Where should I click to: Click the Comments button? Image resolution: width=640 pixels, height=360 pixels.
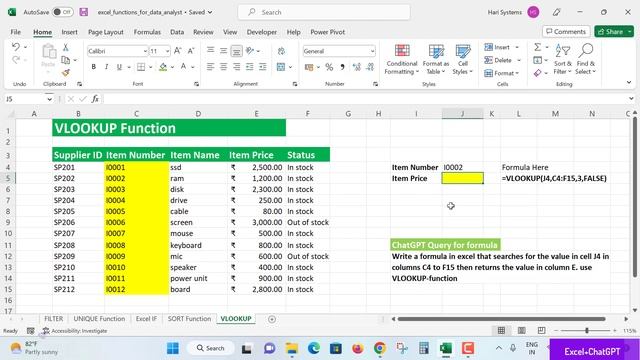click(x=566, y=31)
